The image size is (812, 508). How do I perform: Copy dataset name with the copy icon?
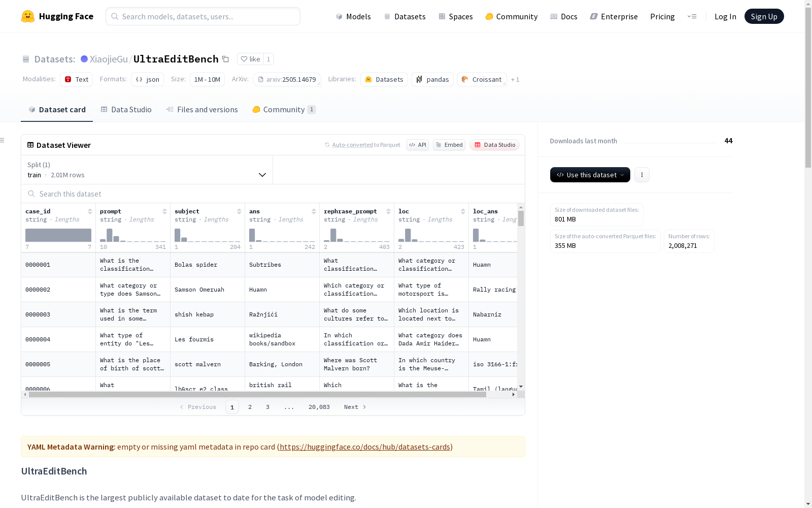click(x=225, y=59)
